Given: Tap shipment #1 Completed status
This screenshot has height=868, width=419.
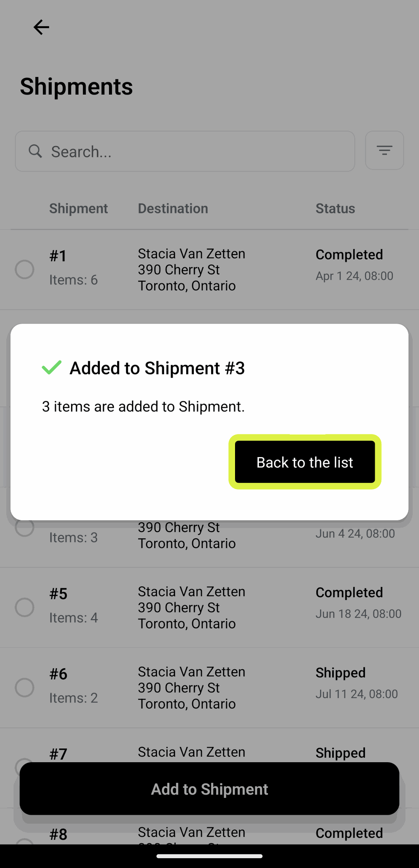Looking at the screenshot, I should (349, 255).
